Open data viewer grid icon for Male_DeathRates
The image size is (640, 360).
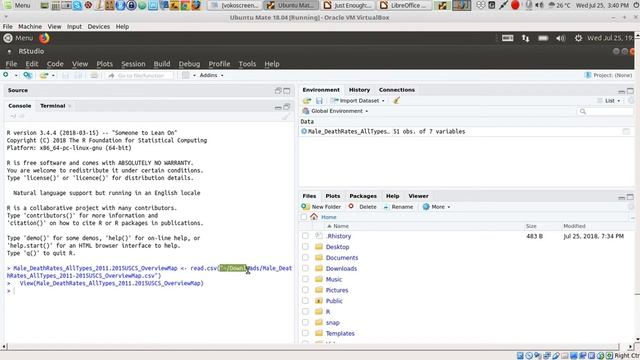coord(626,131)
